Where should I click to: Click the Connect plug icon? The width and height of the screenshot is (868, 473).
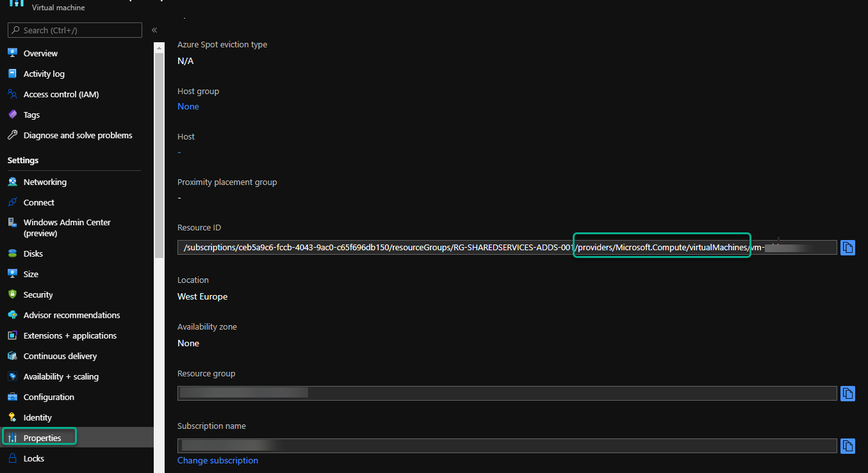12,202
